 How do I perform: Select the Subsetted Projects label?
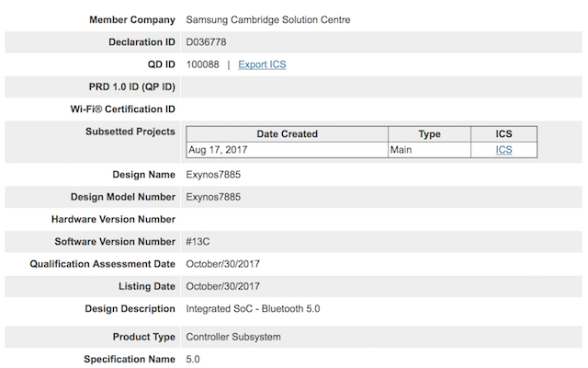point(130,132)
